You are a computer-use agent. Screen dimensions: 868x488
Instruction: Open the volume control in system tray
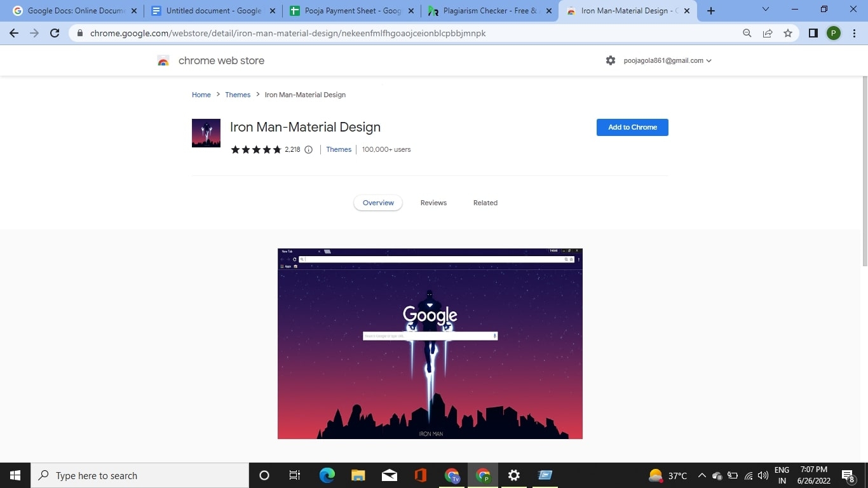(763, 475)
